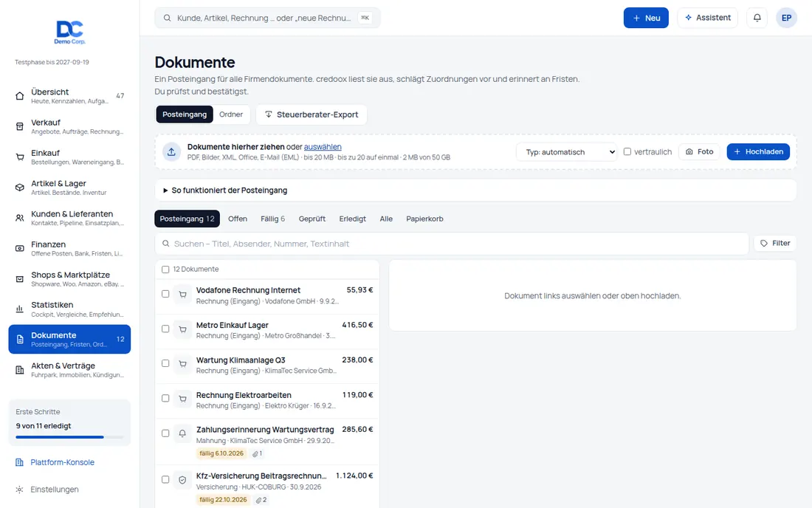Open the Akten & Verträge building icon
Screen dimensions: 812x508
tap(20, 370)
